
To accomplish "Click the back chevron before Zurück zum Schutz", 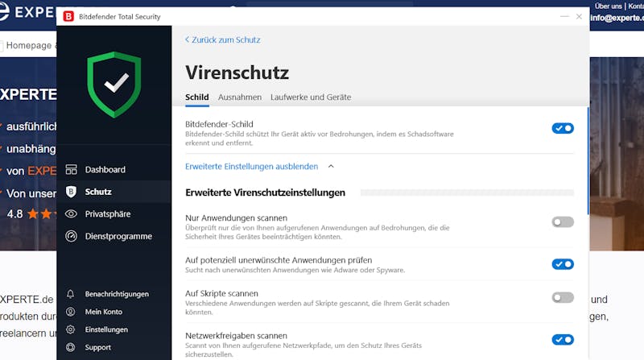I will pyautogui.click(x=188, y=39).
